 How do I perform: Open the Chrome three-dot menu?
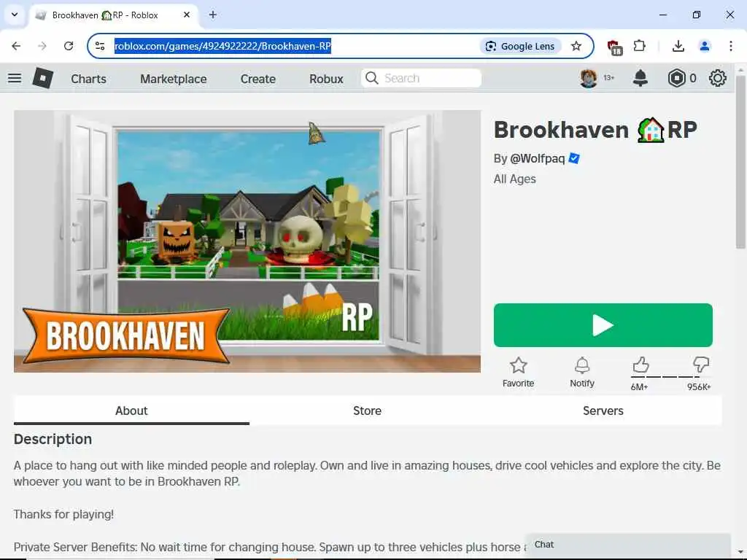coord(731,46)
